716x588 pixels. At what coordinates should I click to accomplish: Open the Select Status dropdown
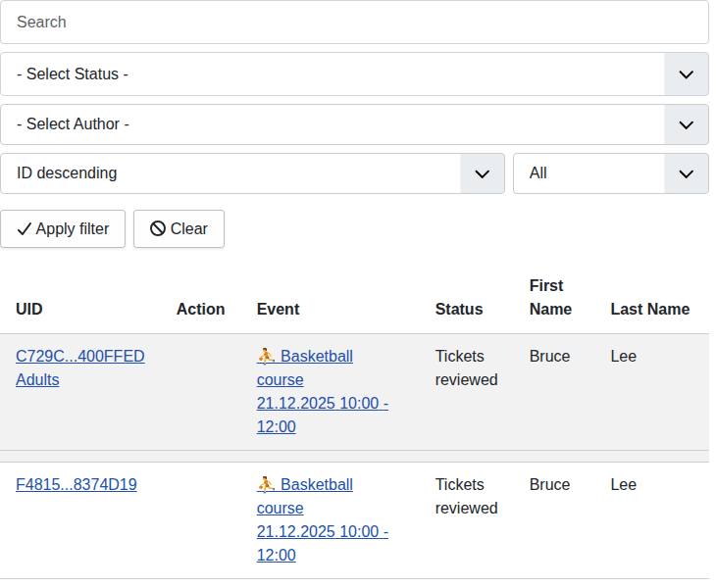click(x=354, y=74)
